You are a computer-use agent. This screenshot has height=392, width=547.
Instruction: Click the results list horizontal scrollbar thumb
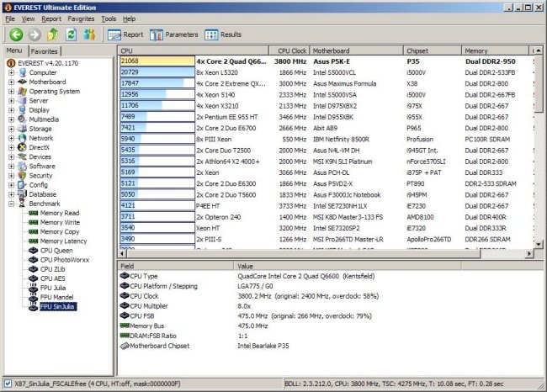pos(303,253)
